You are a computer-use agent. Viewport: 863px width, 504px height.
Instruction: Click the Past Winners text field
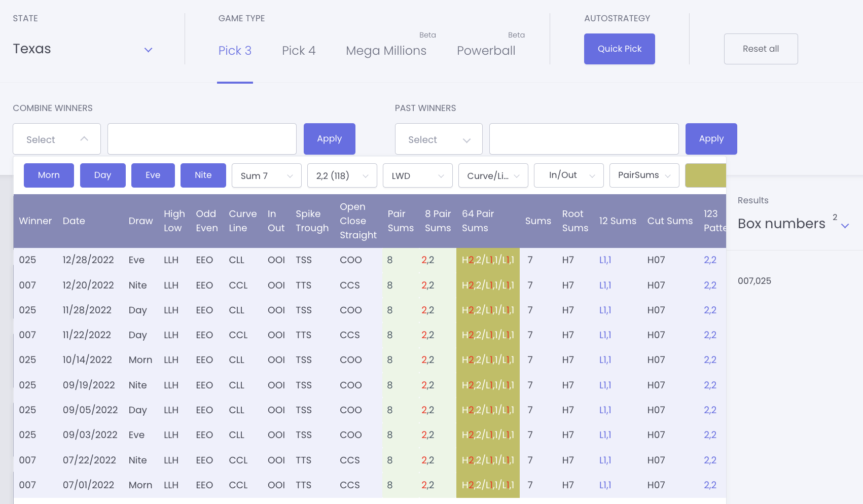pyautogui.click(x=584, y=139)
